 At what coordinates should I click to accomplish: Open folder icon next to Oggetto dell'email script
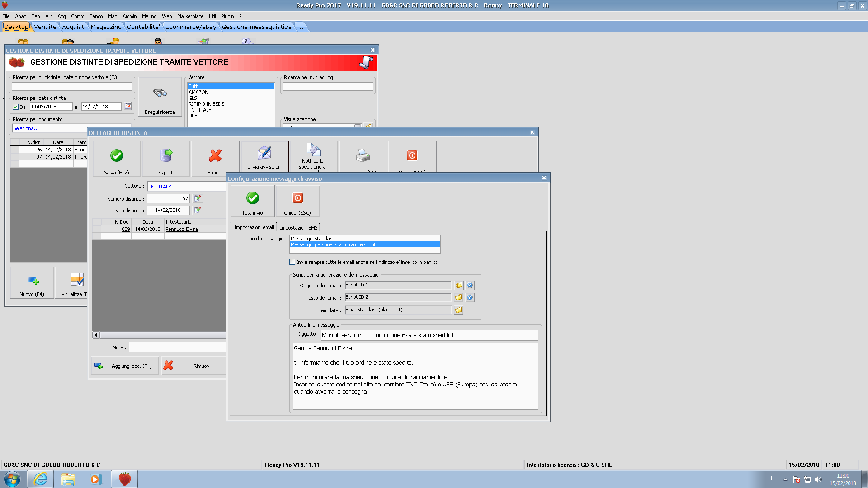[458, 285]
